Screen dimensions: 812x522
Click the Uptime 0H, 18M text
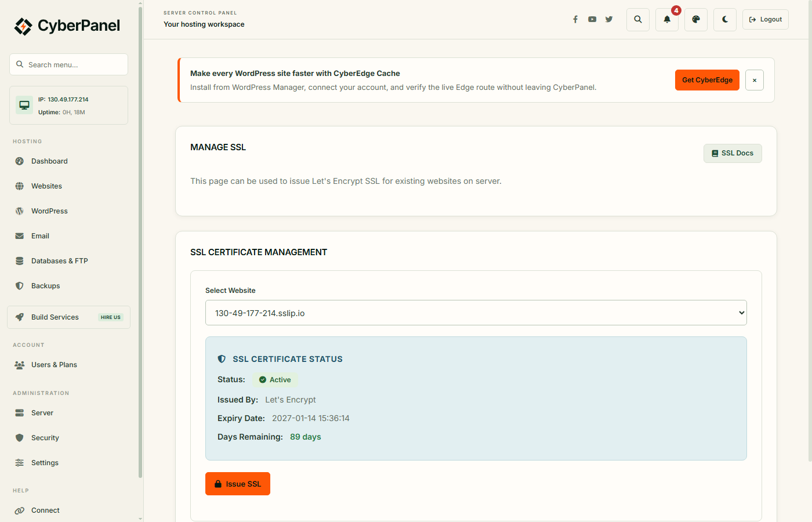coord(61,113)
